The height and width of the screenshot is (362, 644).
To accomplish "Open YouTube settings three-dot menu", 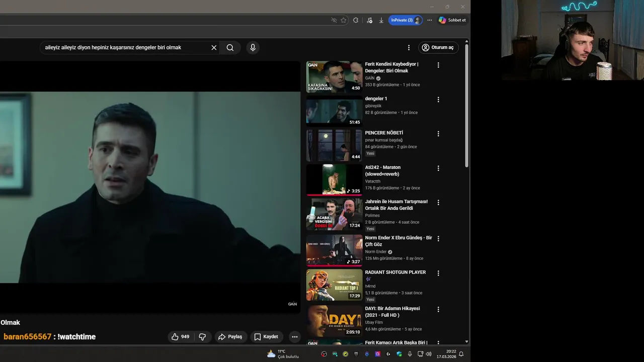I will click(409, 47).
